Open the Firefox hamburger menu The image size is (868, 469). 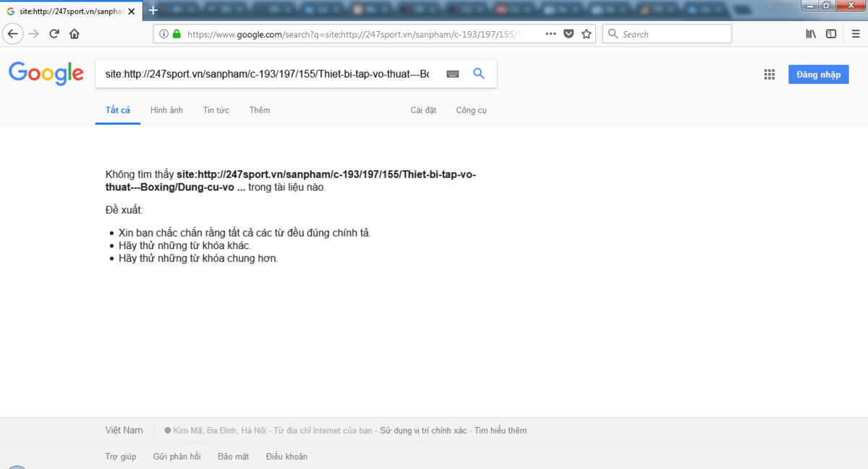(855, 34)
